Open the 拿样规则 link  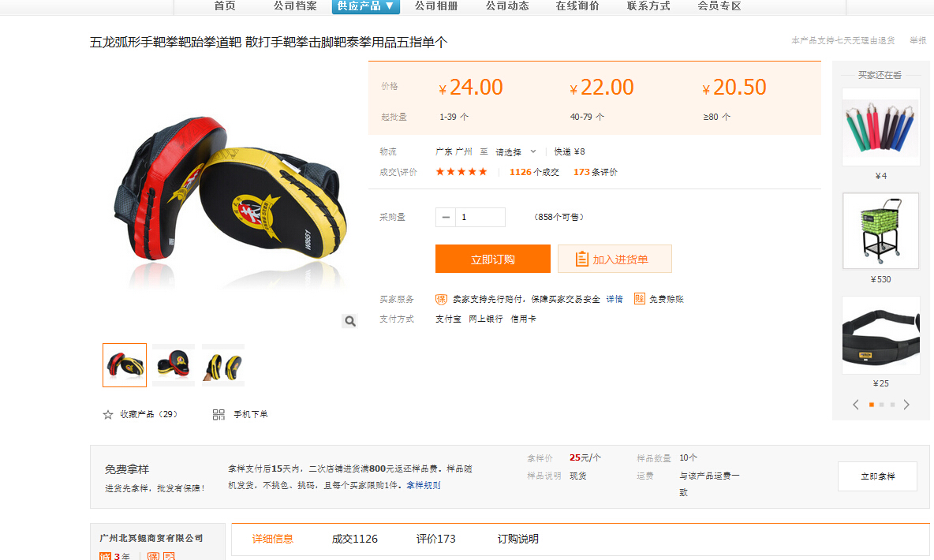[424, 486]
